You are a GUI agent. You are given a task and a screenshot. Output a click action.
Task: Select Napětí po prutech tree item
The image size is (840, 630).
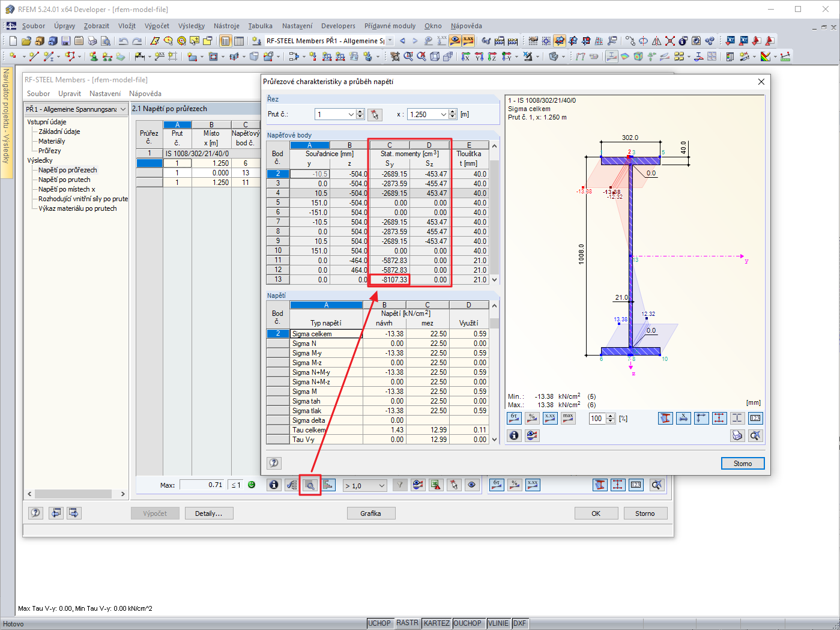[64, 180]
